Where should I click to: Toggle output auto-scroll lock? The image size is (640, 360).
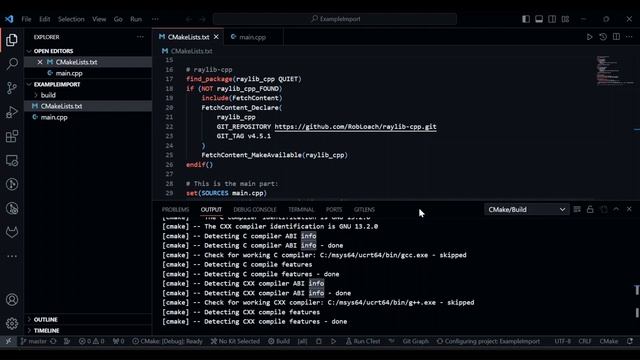(590, 209)
